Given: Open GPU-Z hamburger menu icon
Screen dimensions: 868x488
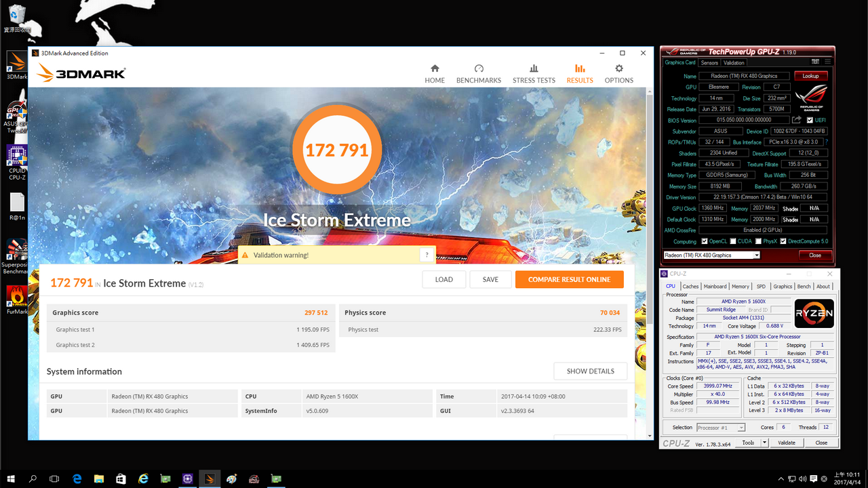Looking at the screenshot, I should (827, 62).
